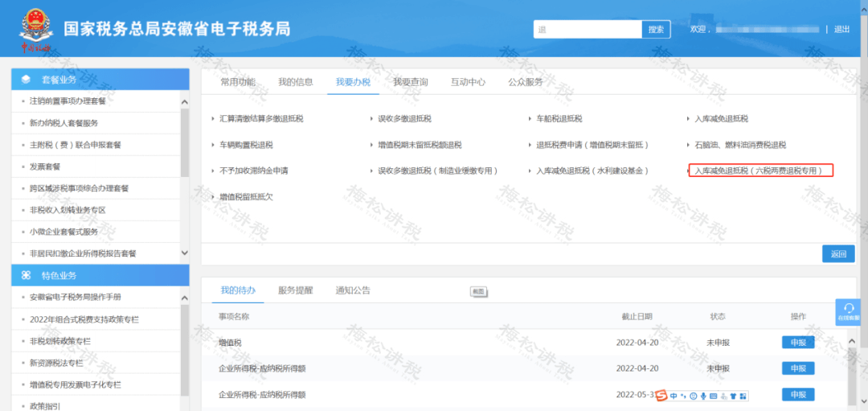Open 退抵税费申请(增值税期末留抵)

[x=592, y=145]
